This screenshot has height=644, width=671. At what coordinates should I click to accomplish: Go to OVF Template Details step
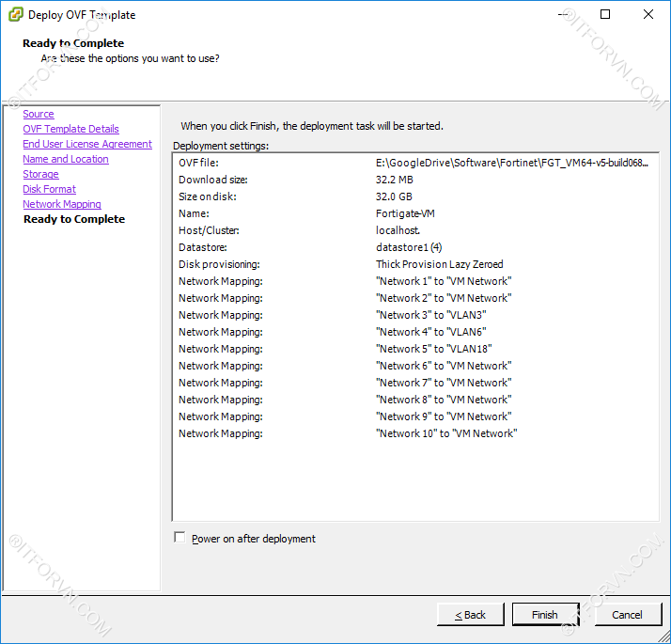pos(70,129)
